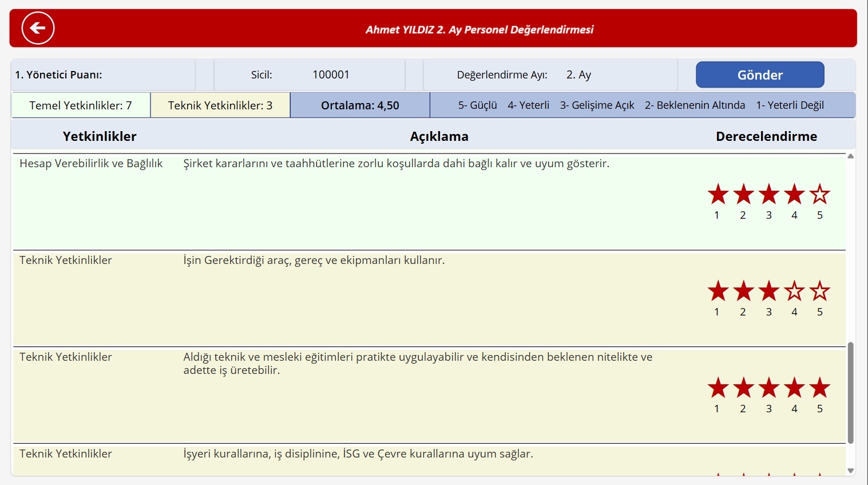Choose fourth star in teknik eğitimleri row
This screenshot has width=868, height=485.
(794, 388)
